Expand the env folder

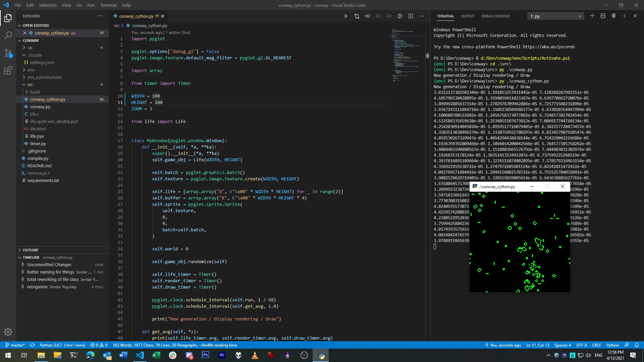(x=62, y=70)
